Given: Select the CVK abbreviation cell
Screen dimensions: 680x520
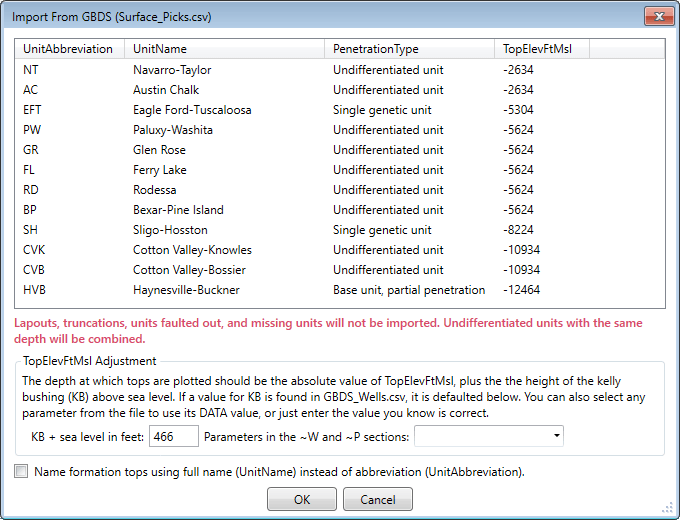Looking at the screenshot, I should pyautogui.click(x=34, y=249).
